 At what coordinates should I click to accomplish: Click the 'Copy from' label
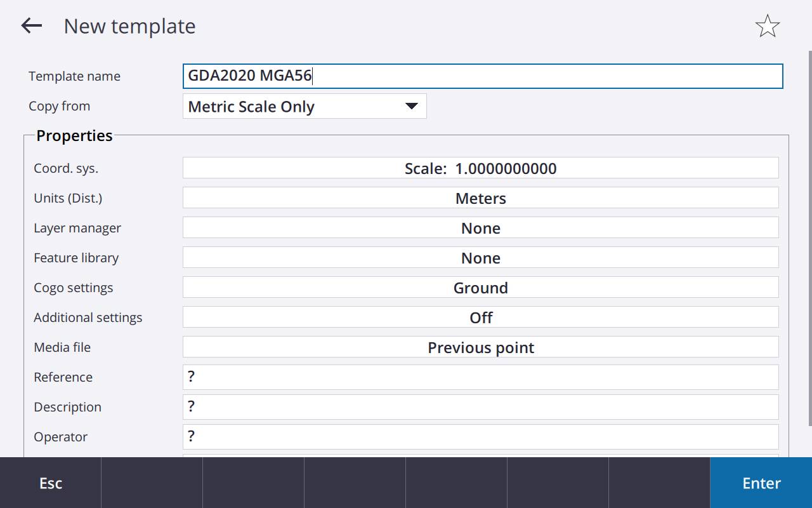tap(59, 106)
